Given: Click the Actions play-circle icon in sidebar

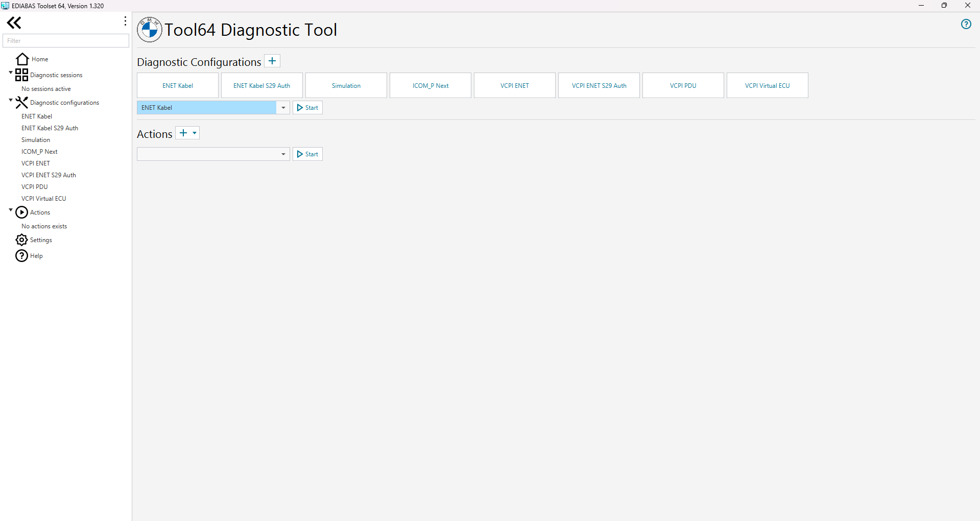Looking at the screenshot, I should tap(21, 212).
